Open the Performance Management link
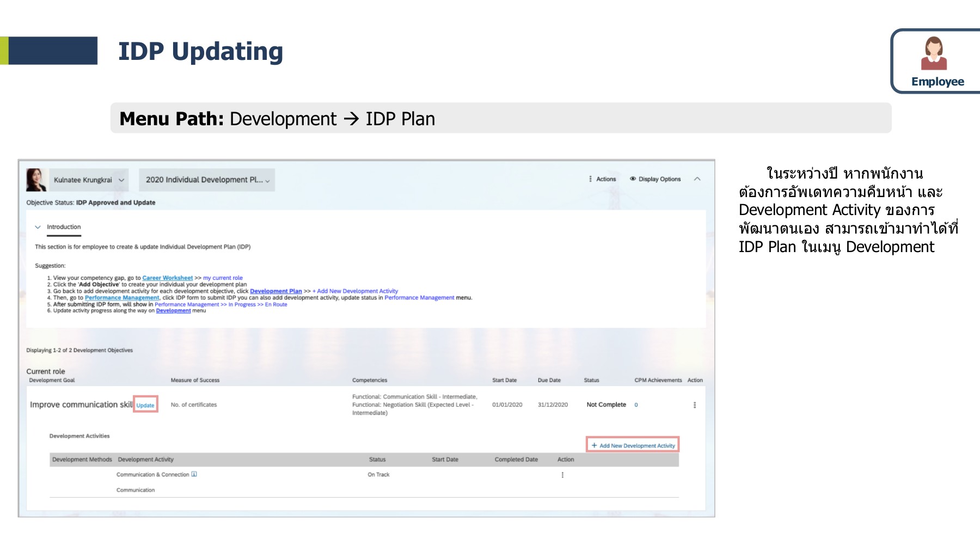The width and height of the screenshot is (980, 551). tap(122, 297)
